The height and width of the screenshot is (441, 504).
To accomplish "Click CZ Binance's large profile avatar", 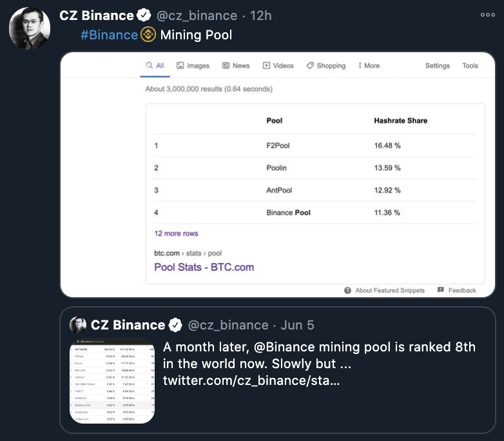I will point(30,28).
